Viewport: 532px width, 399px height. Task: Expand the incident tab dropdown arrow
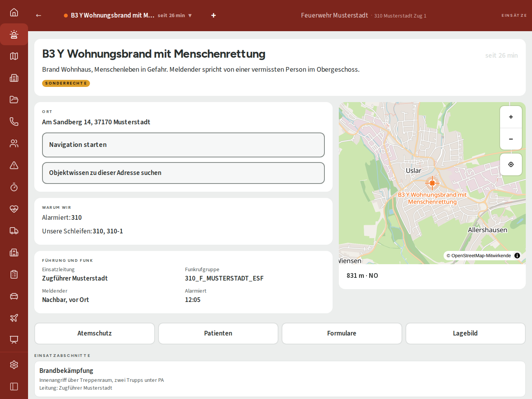pyautogui.click(x=190, y=16)
